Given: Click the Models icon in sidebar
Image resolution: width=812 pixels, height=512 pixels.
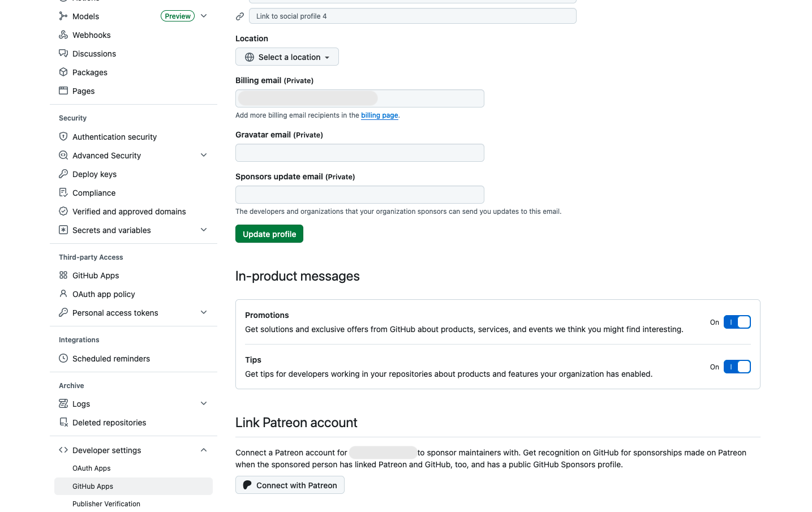Looking at the screenshot, I should coord(63,16).
